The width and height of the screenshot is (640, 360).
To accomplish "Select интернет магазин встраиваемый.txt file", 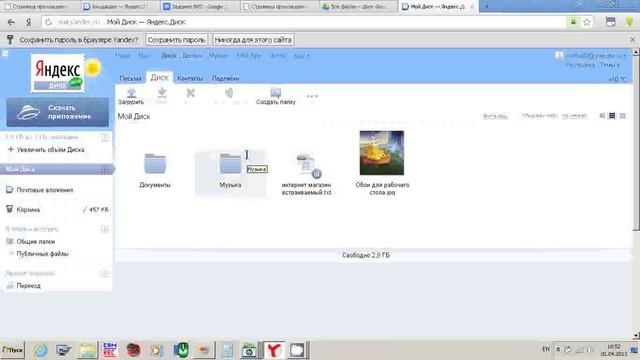I will [x=307, y=174].
